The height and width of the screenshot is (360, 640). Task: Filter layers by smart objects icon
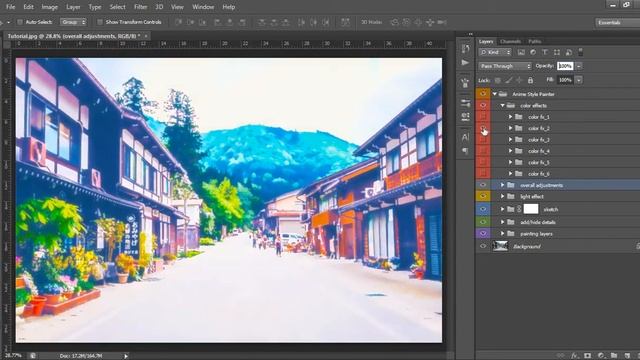[x=569, y=52]
